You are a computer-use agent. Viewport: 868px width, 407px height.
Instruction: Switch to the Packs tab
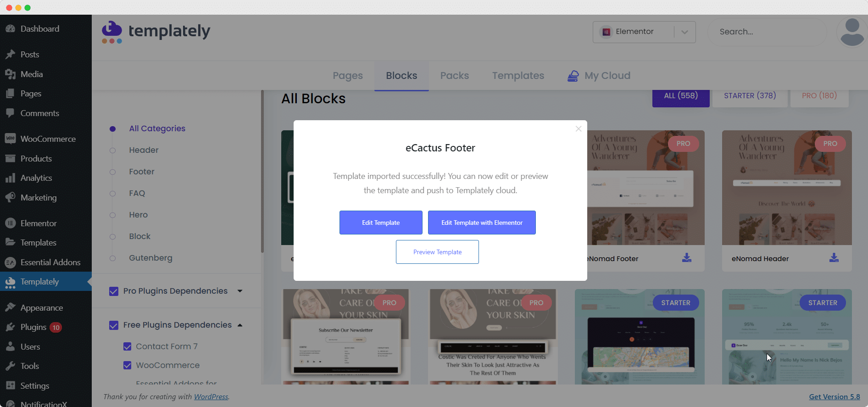coord(454,76)
